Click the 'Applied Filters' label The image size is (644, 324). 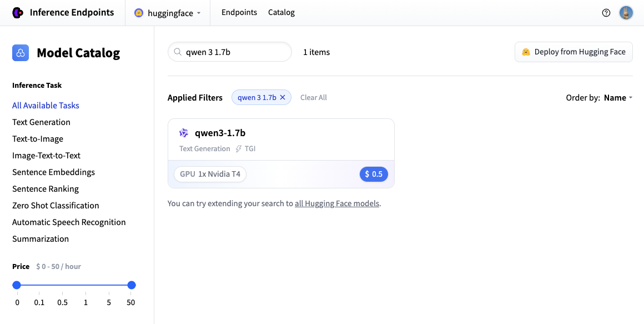click(195, 97)
